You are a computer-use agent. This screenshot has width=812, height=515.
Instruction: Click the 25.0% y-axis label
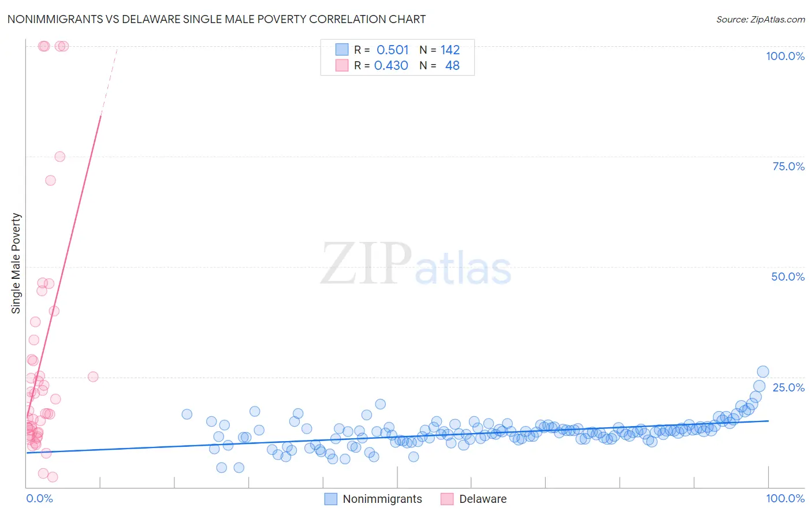pos(788,387)
